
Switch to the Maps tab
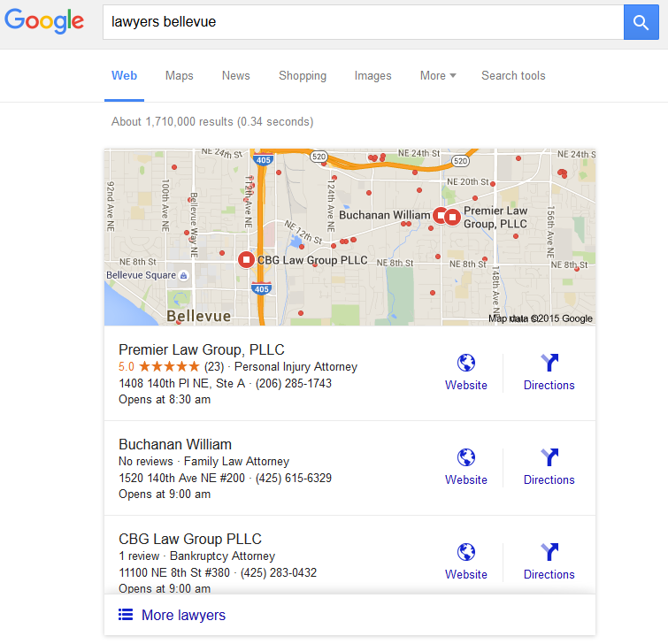[x=179, y=76]
